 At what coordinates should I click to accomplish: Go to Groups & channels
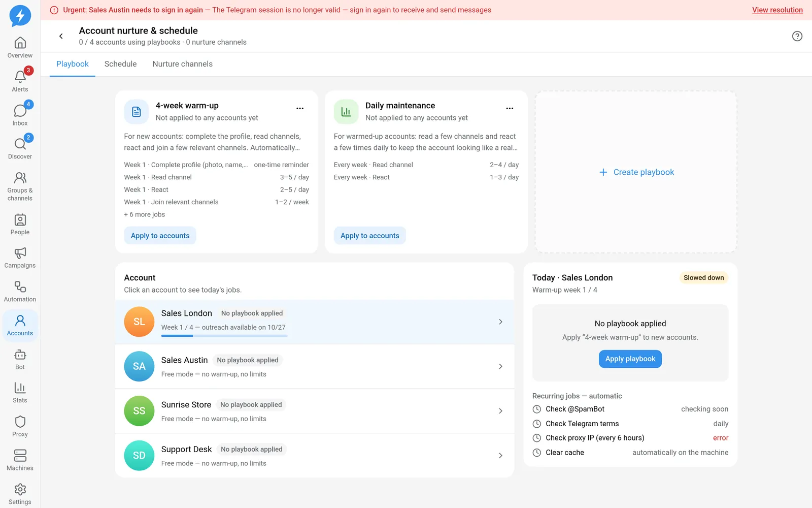point(20,186)
